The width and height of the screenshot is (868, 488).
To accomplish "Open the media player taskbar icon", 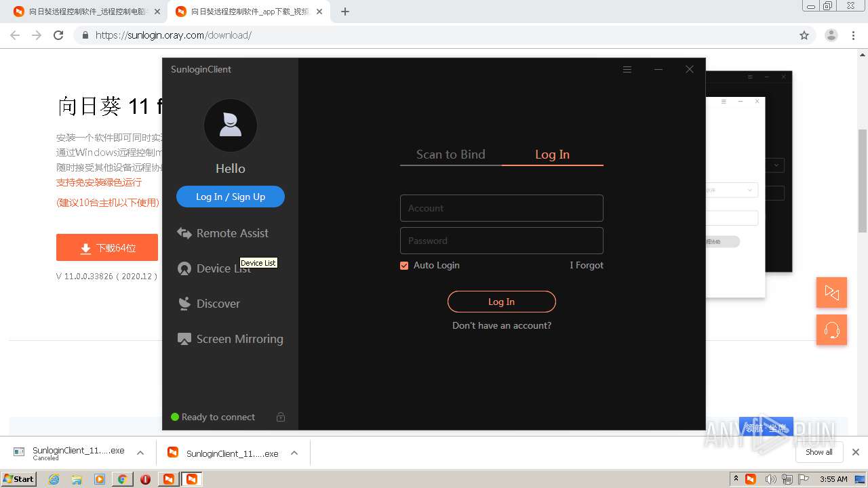I will point(100,479).
